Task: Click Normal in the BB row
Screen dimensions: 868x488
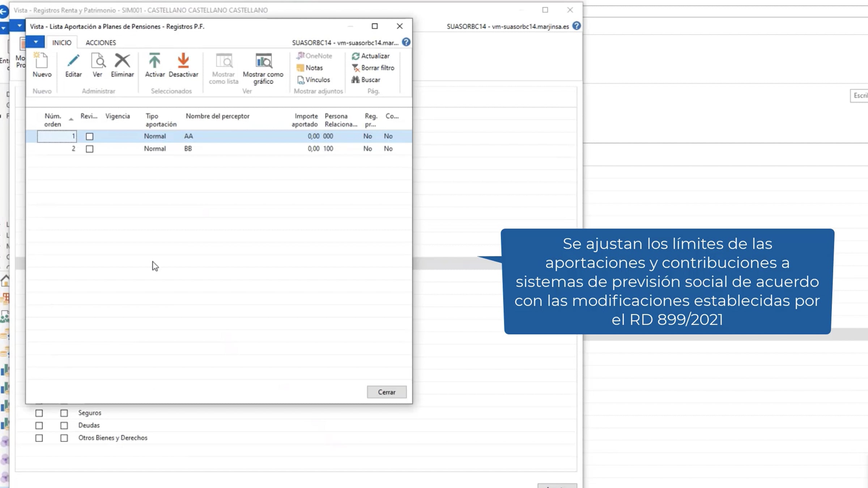Action: coord(155,149)
